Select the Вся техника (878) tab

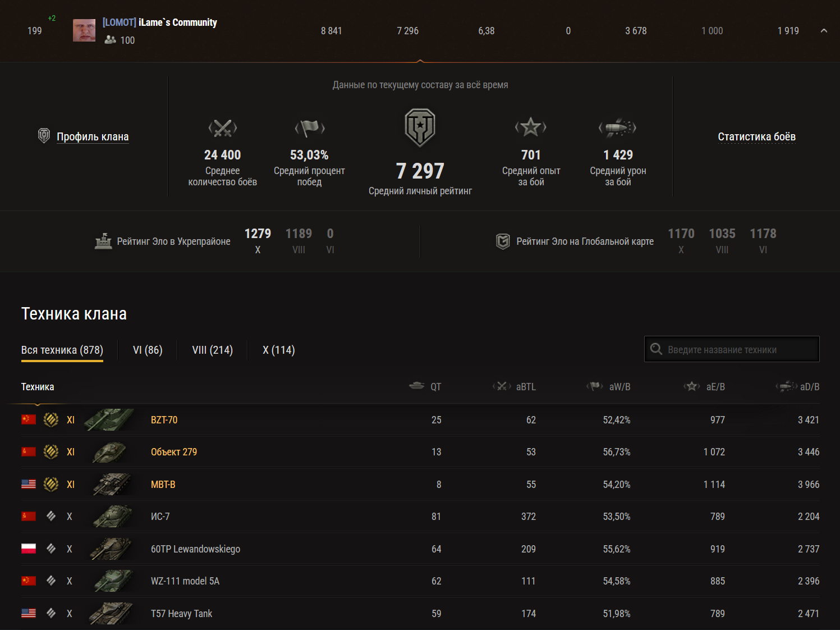[x=62, y=350]
